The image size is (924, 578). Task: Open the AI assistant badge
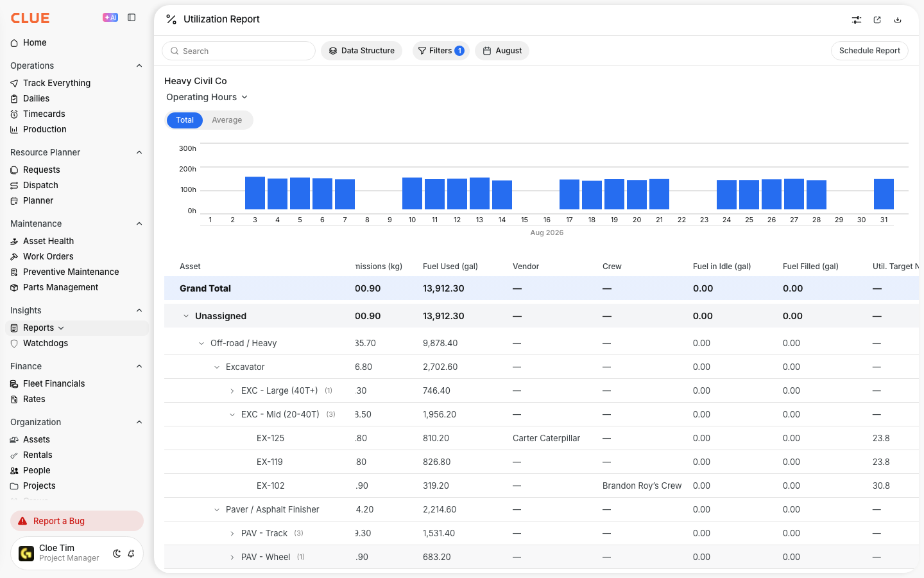click(x=110, y=18)
